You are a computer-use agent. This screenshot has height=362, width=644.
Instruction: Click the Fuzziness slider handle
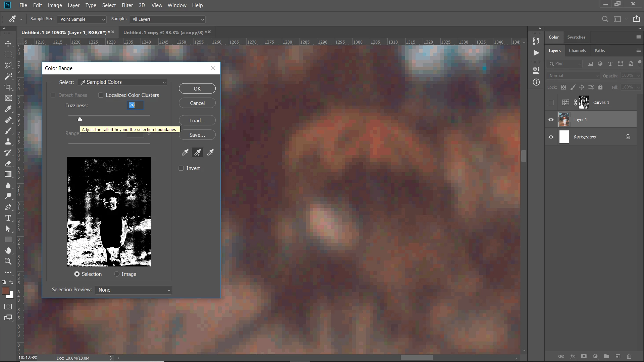tap(80, 119)
